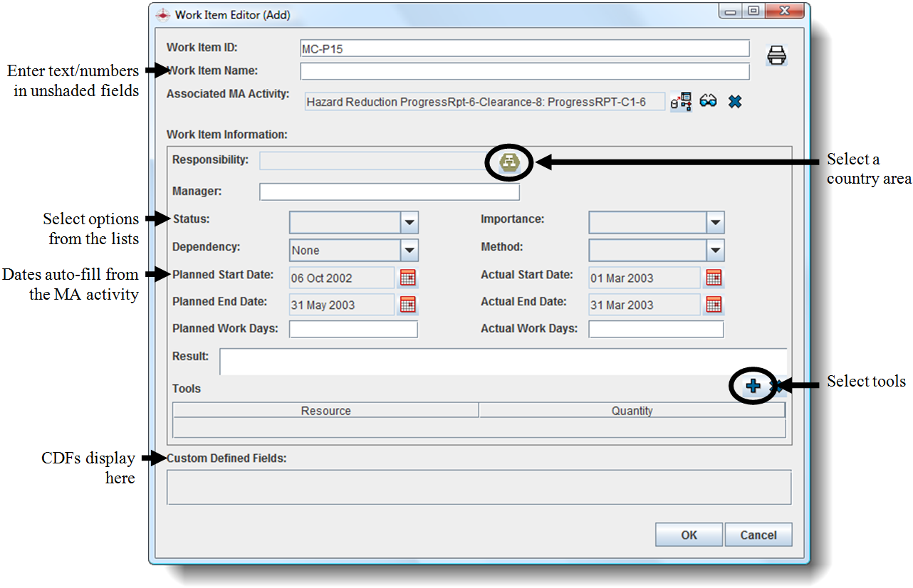Expand the Method dropdown
The image size is (913, 588).
click(715, 250)
